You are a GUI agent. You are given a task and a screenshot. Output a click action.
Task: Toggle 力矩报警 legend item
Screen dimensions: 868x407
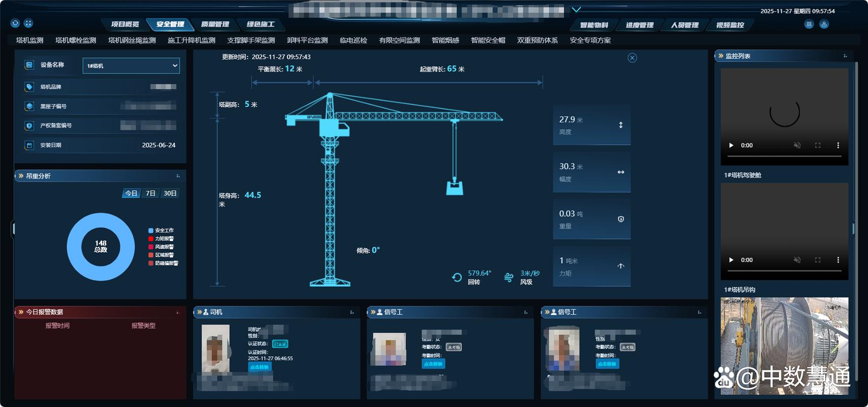point(161,239)
